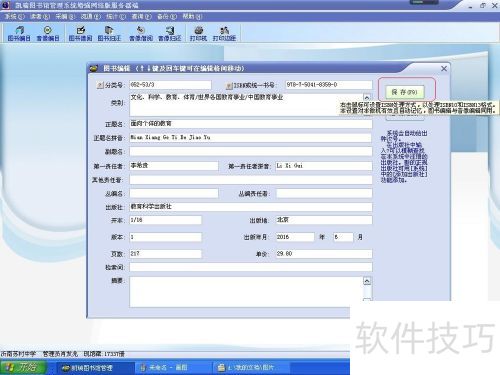Click the publication year field showing 2016
Viewport: 500px width, 375px height.
[x=295, y=237]
